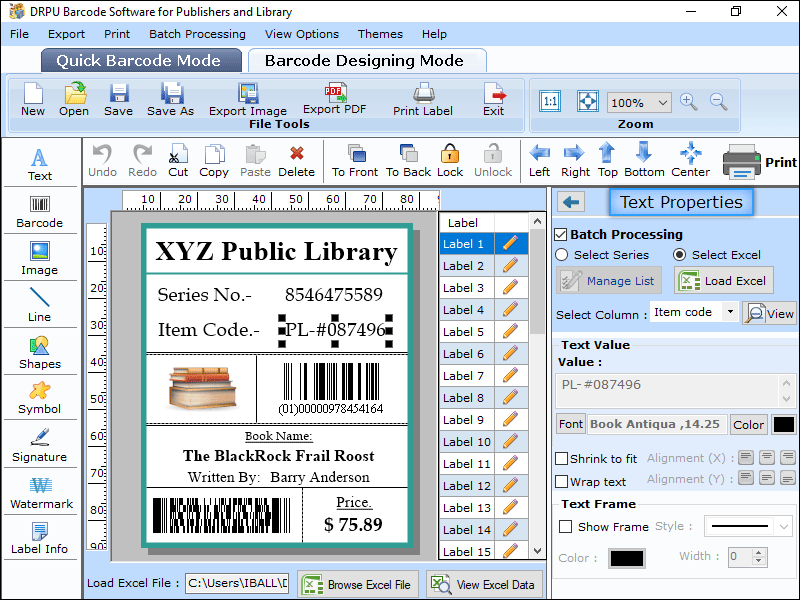This screenshot has width=800, height=600.
Task: Open frame Style line dropdown
Action: coord(784,526)
